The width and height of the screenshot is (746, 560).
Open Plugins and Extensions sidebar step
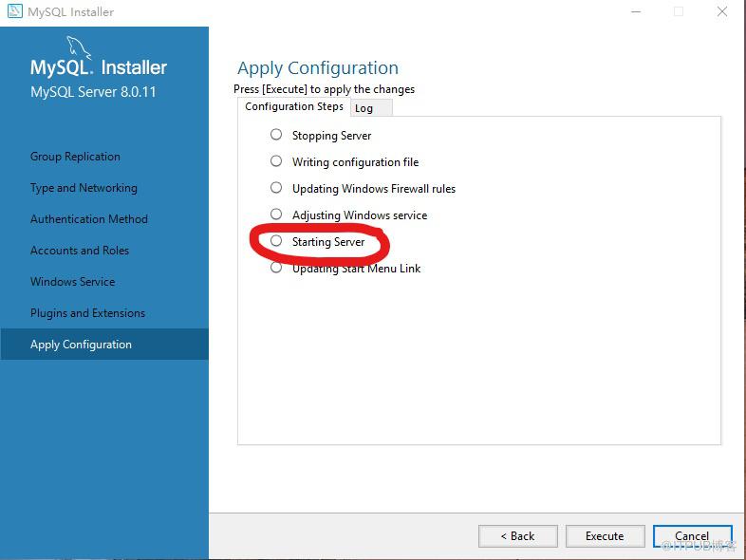[87, 313]
